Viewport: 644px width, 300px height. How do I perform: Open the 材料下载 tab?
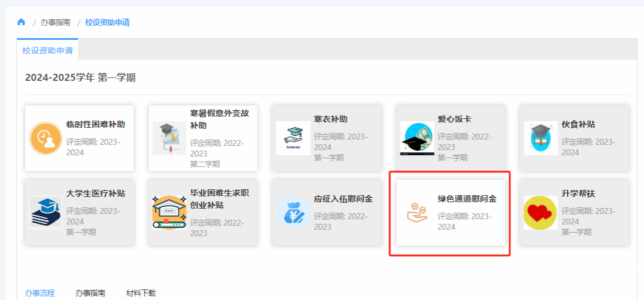141,293
